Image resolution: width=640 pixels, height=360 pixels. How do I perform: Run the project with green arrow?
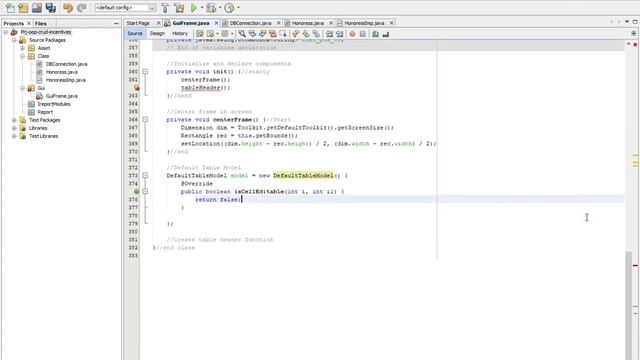point(194,7)
